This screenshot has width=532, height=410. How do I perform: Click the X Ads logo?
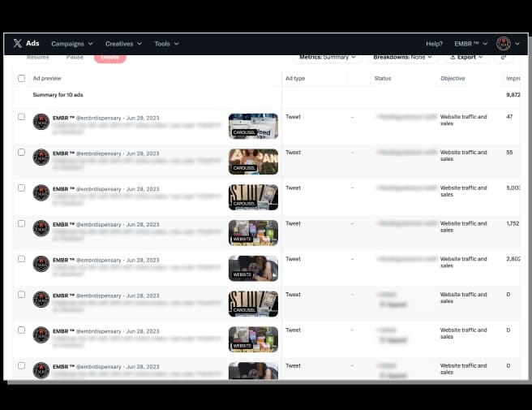tap(27, 43)
